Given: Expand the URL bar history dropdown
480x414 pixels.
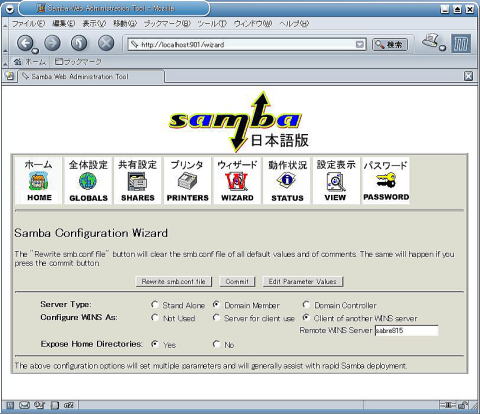Looking at the screenshot, I should coord(360,45).
